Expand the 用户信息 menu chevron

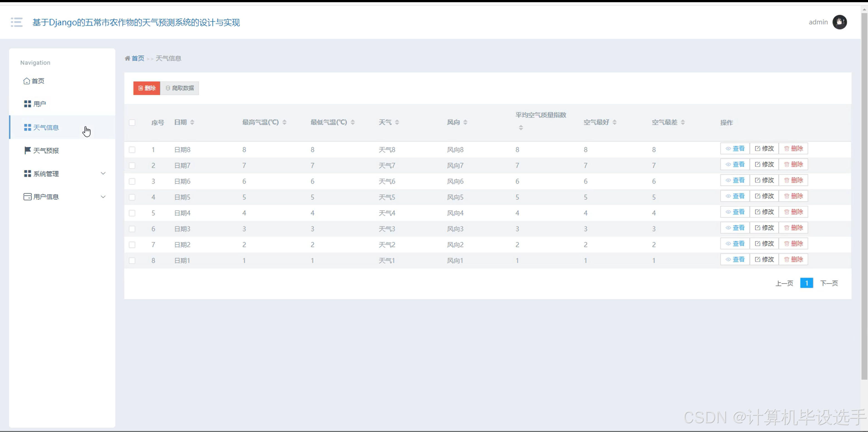[103, 197]
